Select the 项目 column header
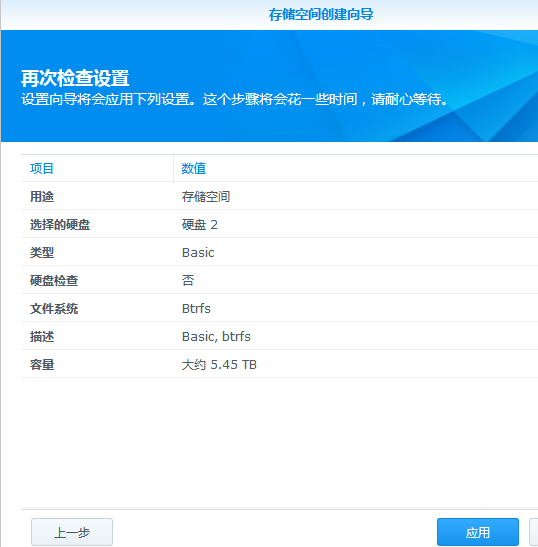This screenshot has width=538, height=547. [42, 168]
